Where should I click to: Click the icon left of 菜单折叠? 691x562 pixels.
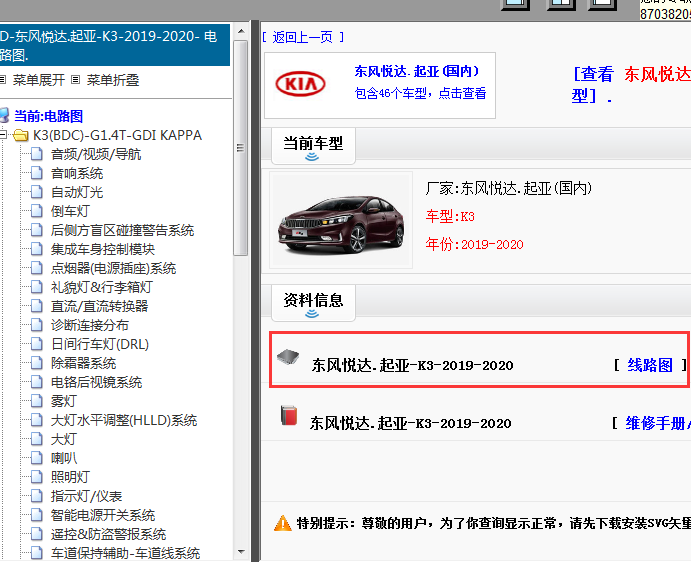coord(76,80)
